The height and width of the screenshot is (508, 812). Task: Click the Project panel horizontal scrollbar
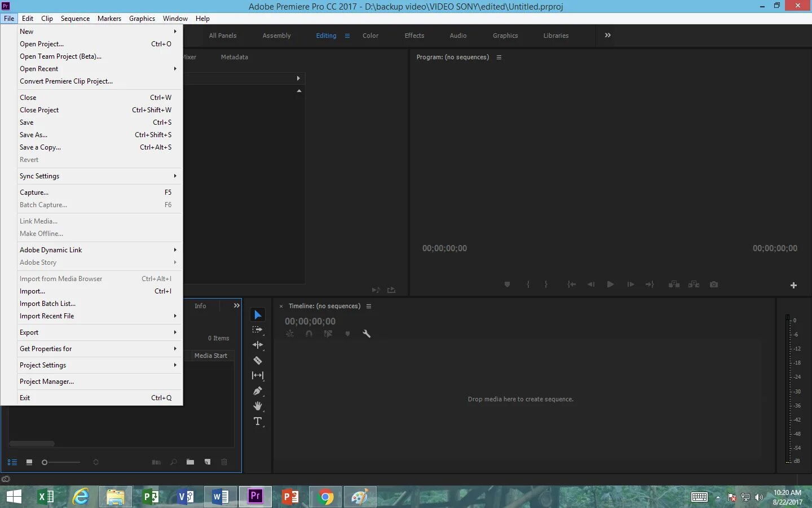[x=32, y=444]
